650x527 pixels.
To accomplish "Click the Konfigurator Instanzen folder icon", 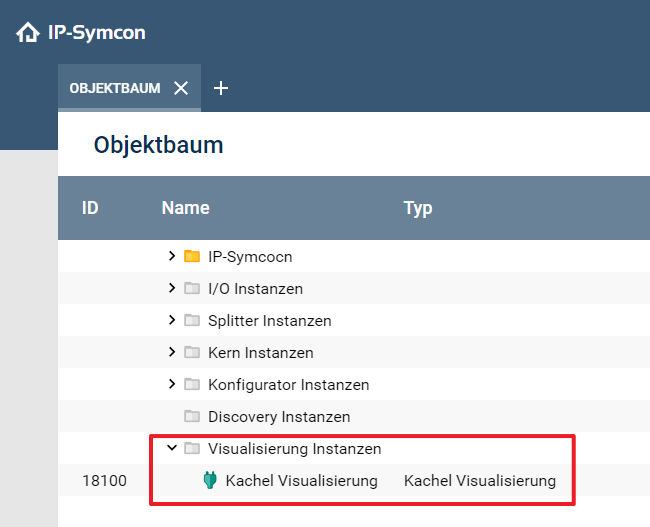I will click(192, 385).
